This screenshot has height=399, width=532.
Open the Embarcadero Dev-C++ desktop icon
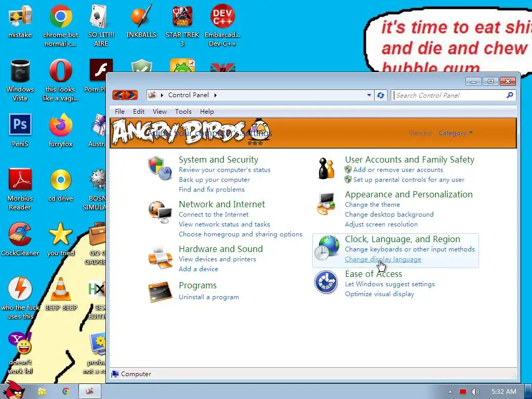(222, 25)
